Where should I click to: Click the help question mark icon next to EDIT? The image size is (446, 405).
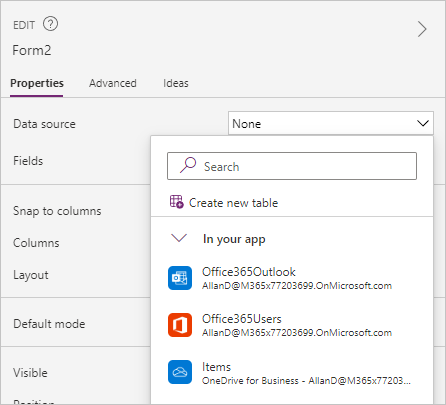pos(50,24)
